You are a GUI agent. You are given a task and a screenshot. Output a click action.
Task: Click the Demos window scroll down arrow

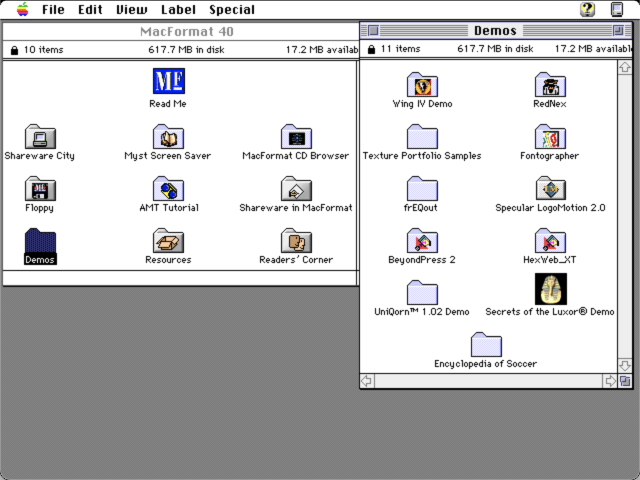coord(625,365)
